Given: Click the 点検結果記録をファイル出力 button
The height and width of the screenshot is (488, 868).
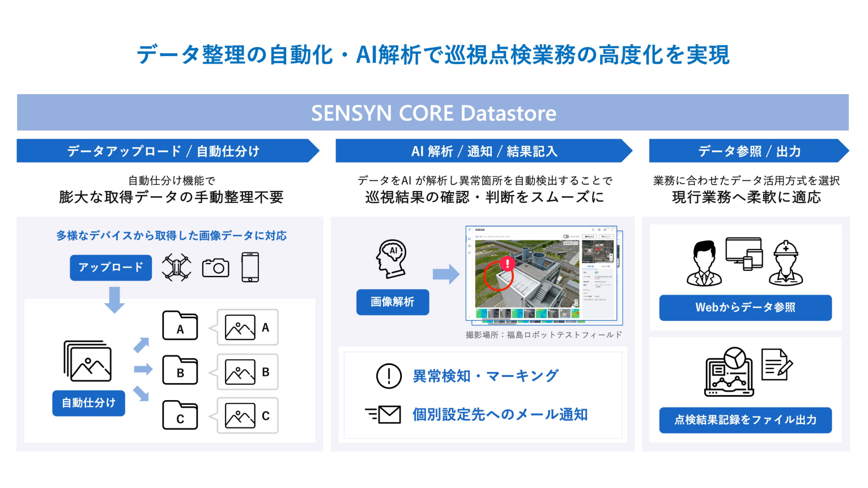Looking at the screenshot, I should 745,420.
